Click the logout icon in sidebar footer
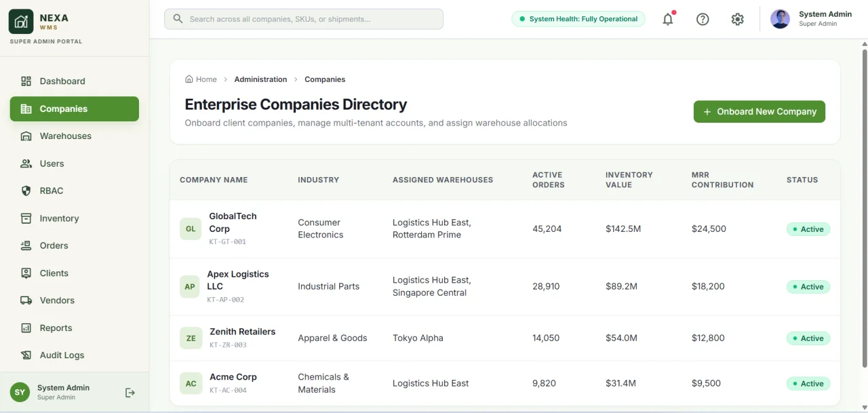The height and width of the screenshot is (413, 868). pyautogui.click(x=130, y=393)
